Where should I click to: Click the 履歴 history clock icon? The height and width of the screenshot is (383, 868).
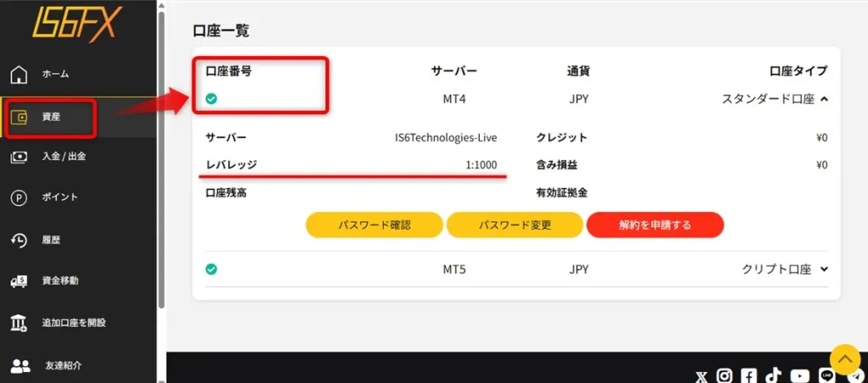(x=19, y=240)
